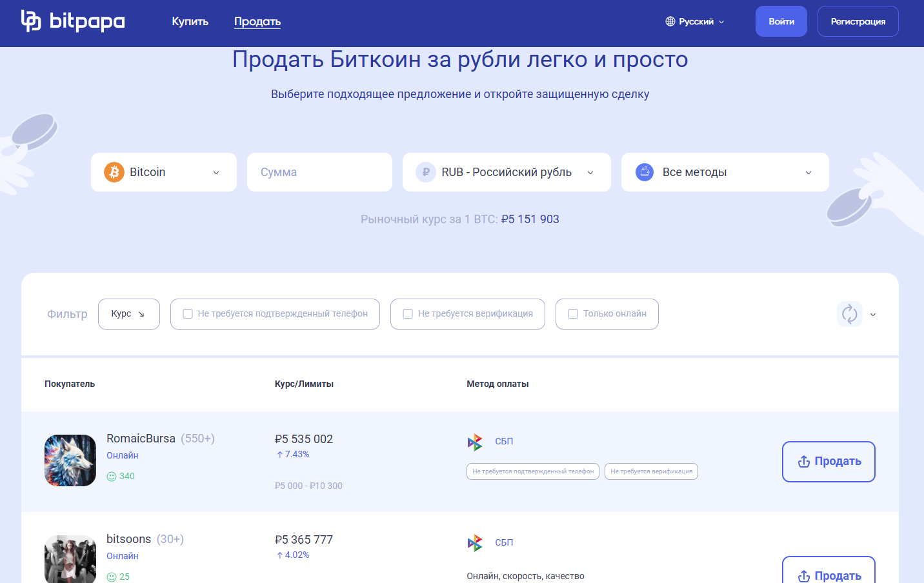Select the Продать navigation tab
The image size is (924, 583).
point(257,21)
